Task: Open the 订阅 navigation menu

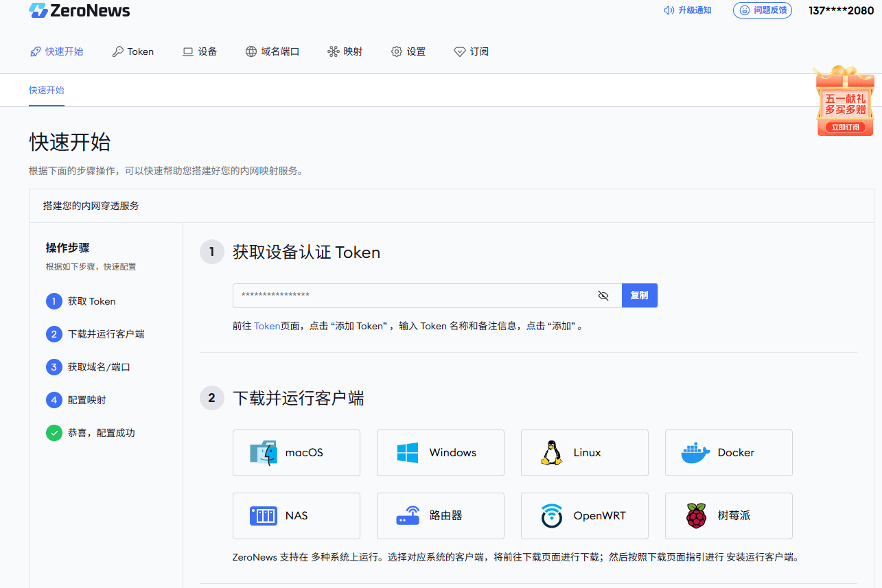Action: tap(472, 51)
